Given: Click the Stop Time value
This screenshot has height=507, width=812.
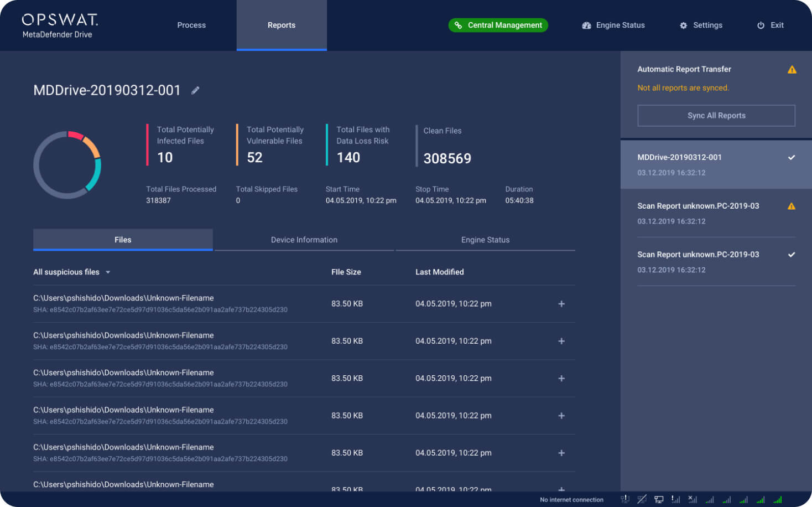Looking at the screenshot, I should (x=451, y=200).
